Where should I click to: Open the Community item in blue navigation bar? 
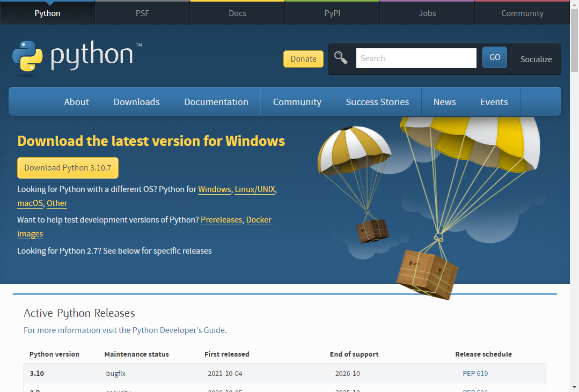pos(297,102)
